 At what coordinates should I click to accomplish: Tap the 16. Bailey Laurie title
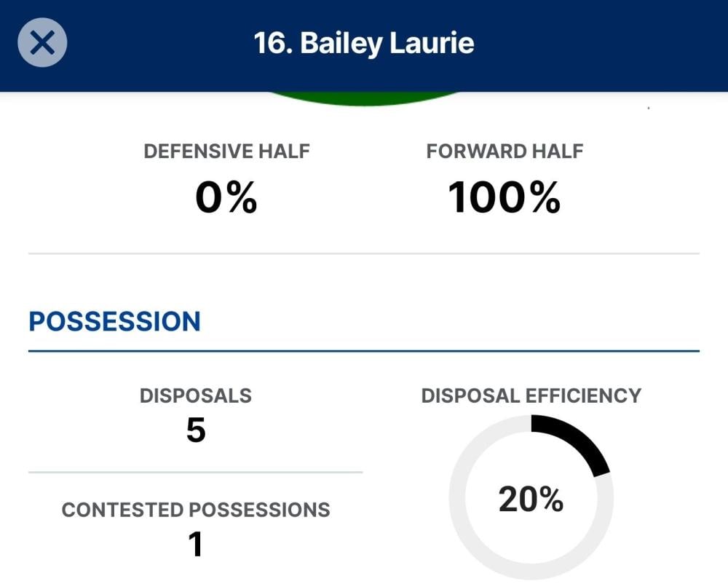(364, 43)
